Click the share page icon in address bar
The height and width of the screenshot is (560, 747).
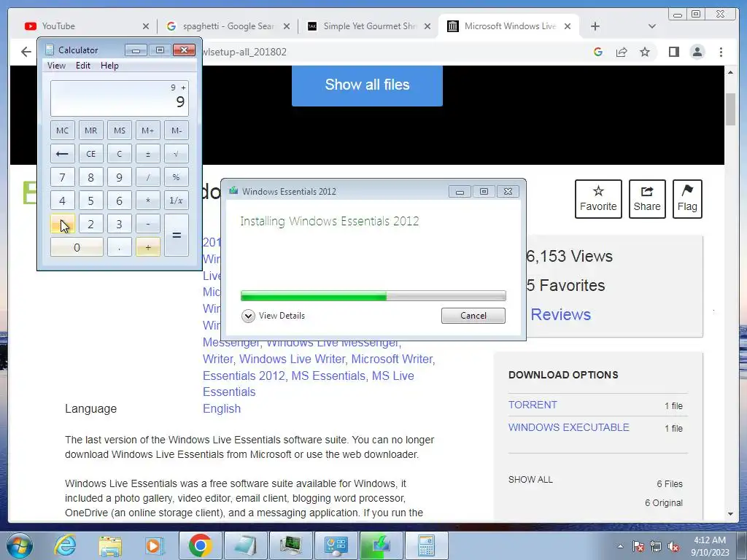pos(622,52)
